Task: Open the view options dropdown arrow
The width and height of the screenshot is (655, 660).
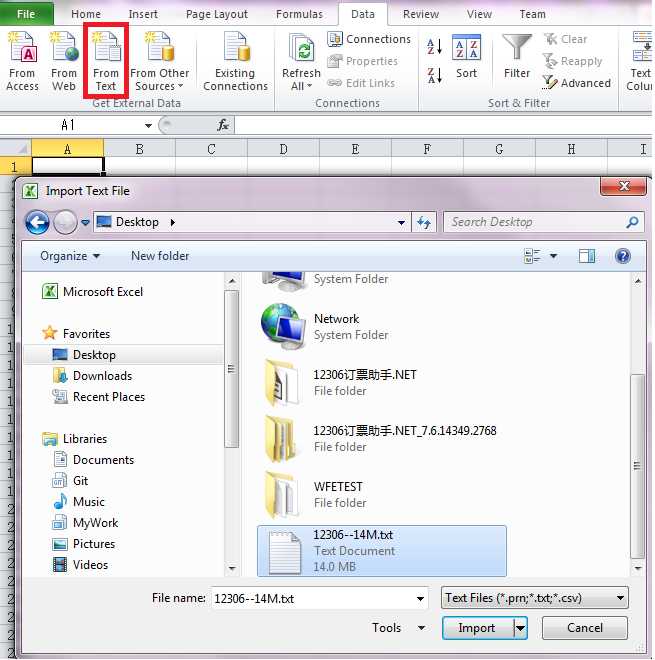Action: click(x=553, y=256)
